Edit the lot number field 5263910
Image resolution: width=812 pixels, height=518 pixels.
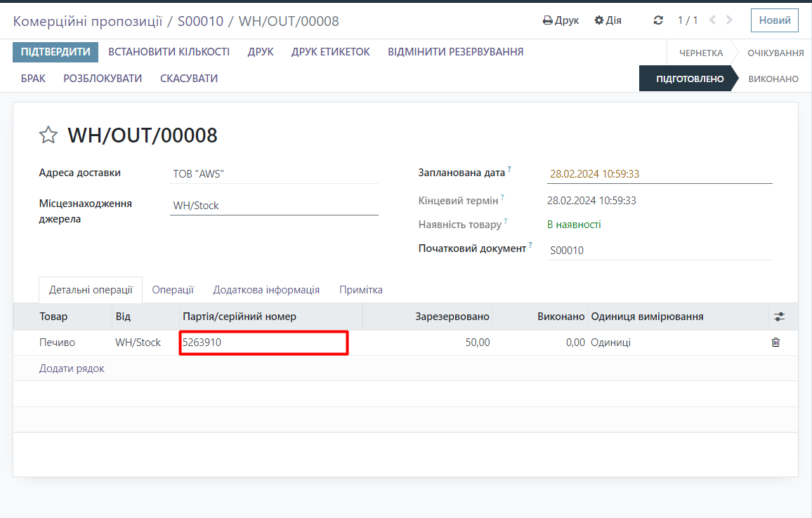pos(263,343)
